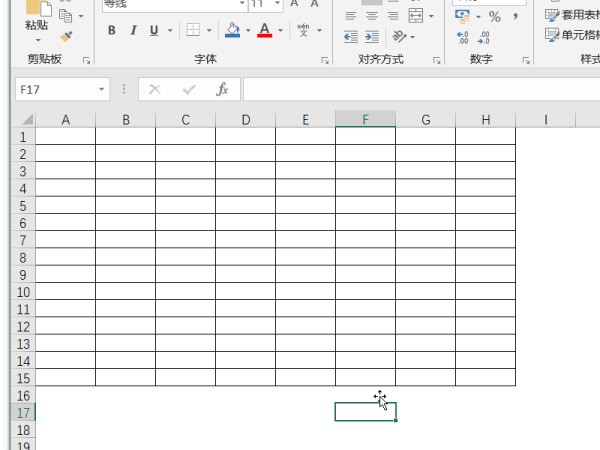Click the Name Box showing F17
The height and width of the screenshot is (450, 600).
coord(55,90)
